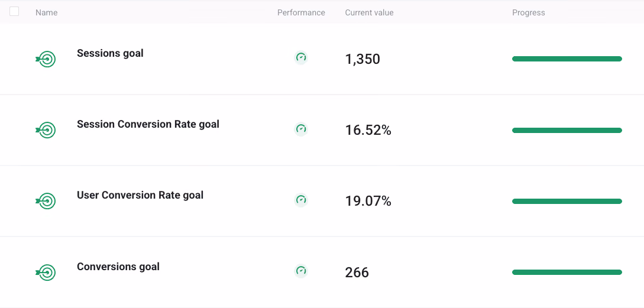Click the User Conversion Rate goal target icon

click(46, 201)
